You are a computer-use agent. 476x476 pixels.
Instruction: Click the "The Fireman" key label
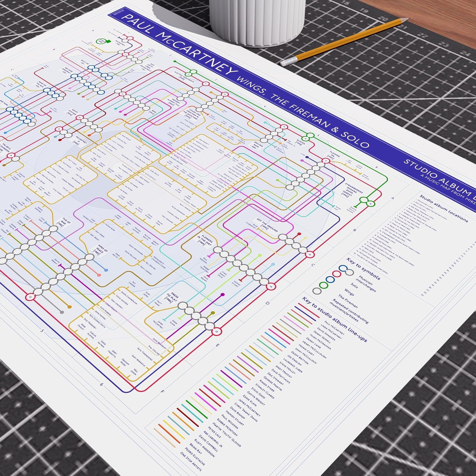coord(347,301)
